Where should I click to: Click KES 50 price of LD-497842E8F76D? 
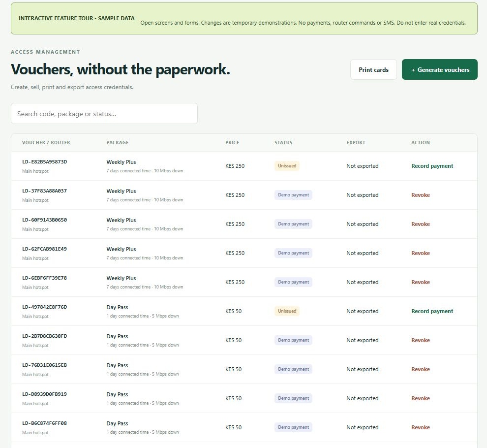pyautogui.click(x=234, y=311)
